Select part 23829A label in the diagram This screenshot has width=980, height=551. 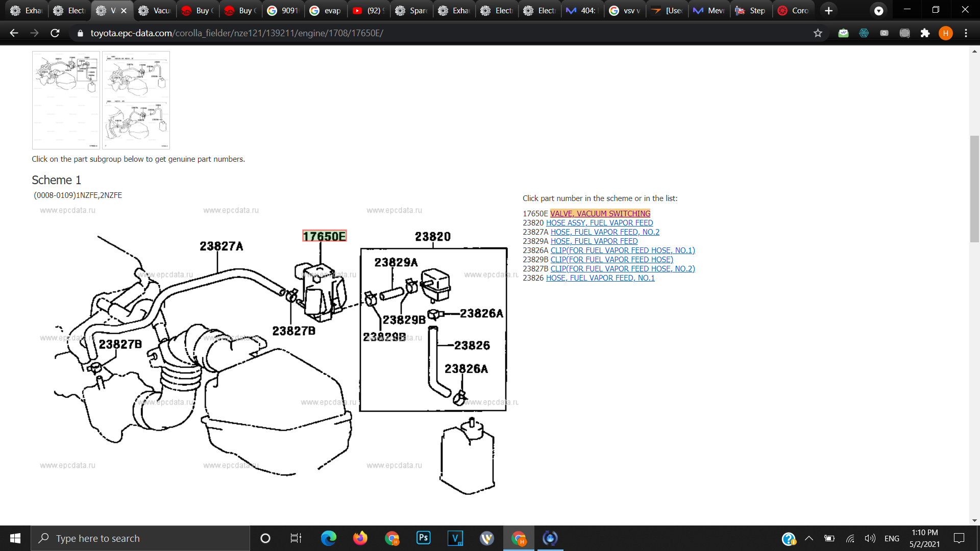[x=396, y=263]
